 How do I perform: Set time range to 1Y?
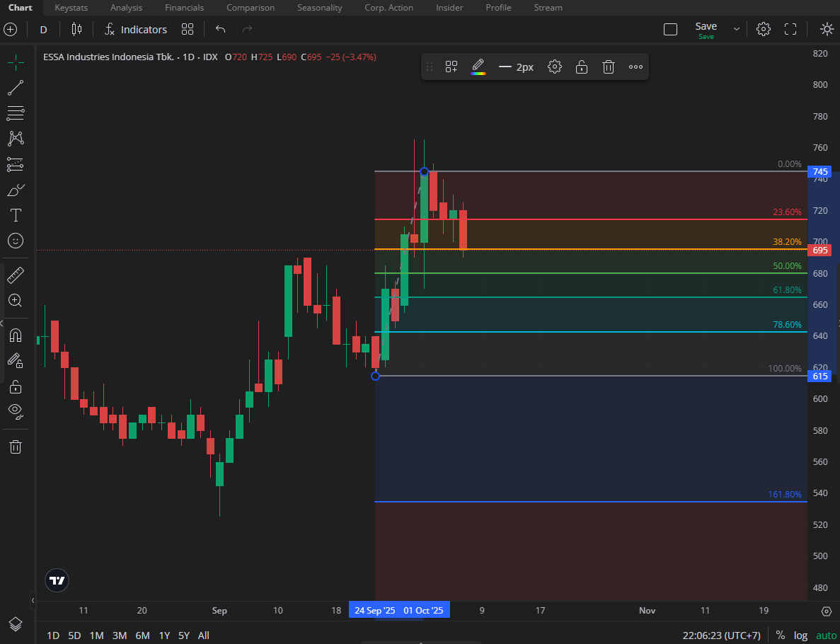pos(164,636)
